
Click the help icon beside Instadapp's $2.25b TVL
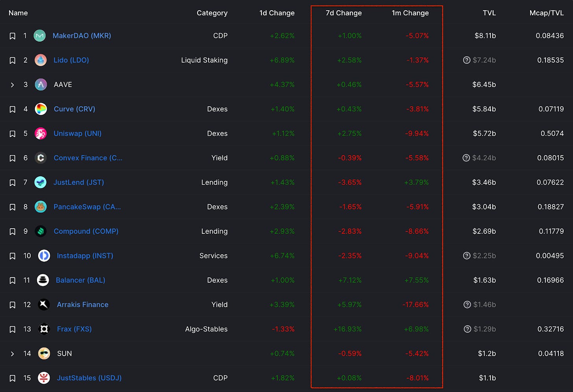[467, 256]
